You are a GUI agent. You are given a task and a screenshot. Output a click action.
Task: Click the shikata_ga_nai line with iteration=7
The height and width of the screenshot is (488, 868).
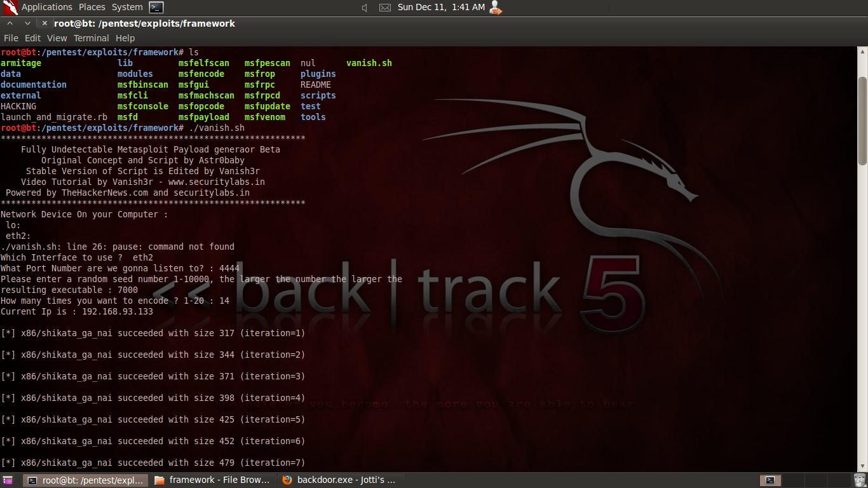pos(153,463)
